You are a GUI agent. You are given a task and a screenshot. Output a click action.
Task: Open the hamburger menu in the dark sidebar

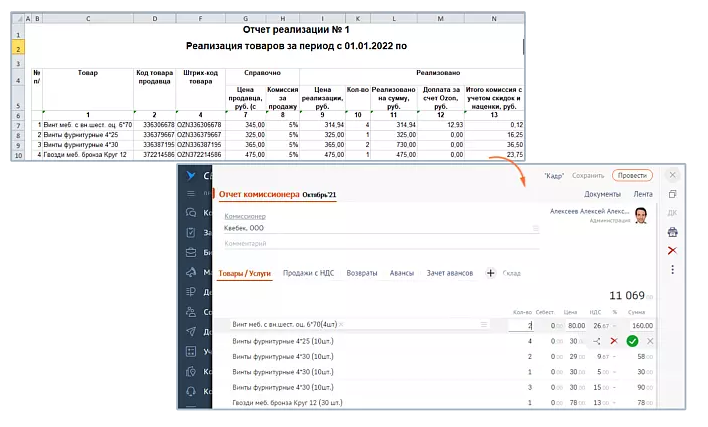coord(191,193)
